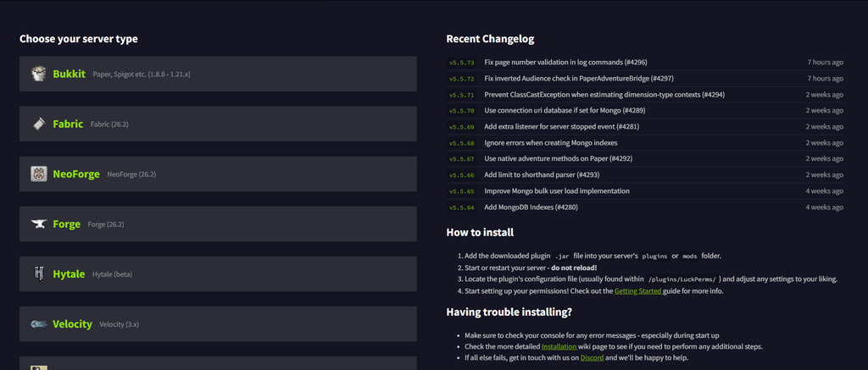Screen dimensions: 868x370
Task: Open the Installation wiki page link
Action: pyautogui.click(x=559, y=347)
